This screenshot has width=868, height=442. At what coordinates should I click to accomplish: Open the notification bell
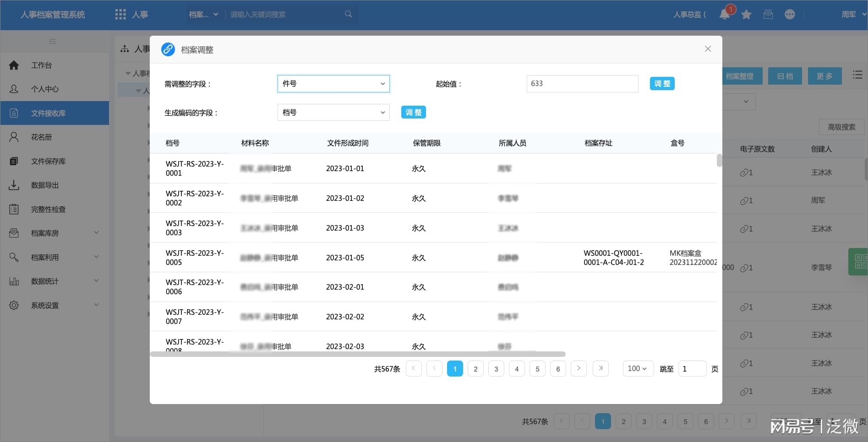click(725, 14)
